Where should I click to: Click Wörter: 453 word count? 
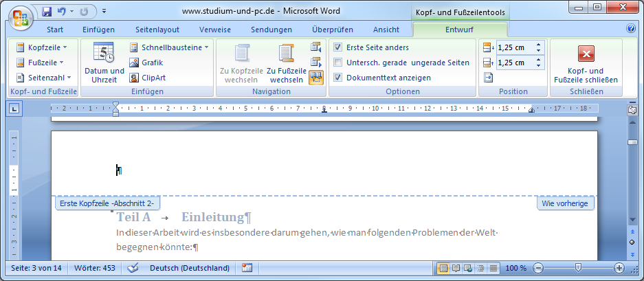pyautogui.click(x=95, y=268)
